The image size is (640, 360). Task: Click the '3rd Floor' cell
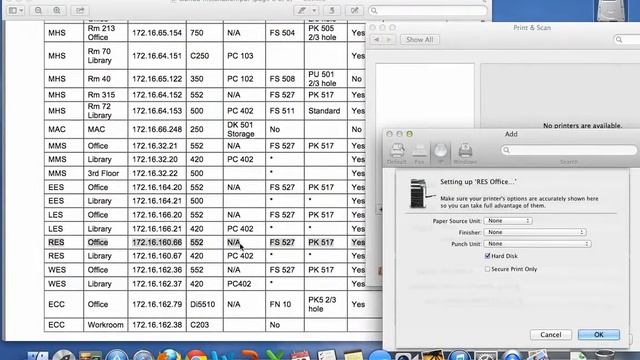click(105, 173)
